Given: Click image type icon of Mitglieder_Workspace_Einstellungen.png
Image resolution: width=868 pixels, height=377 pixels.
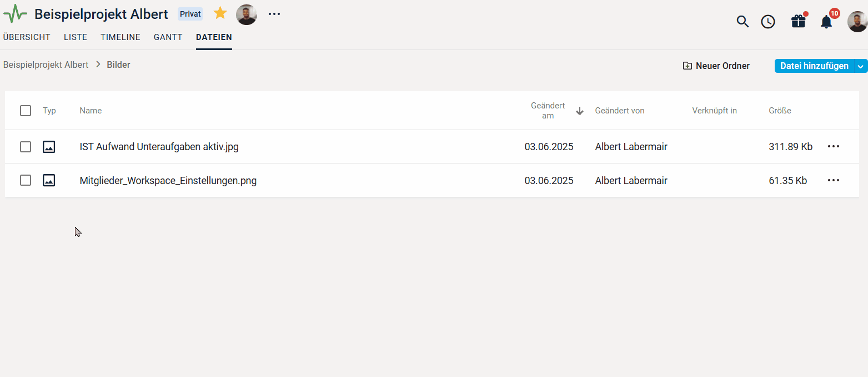Looking at the screenshot, I should pyautogui.click(x=49, y=180).
